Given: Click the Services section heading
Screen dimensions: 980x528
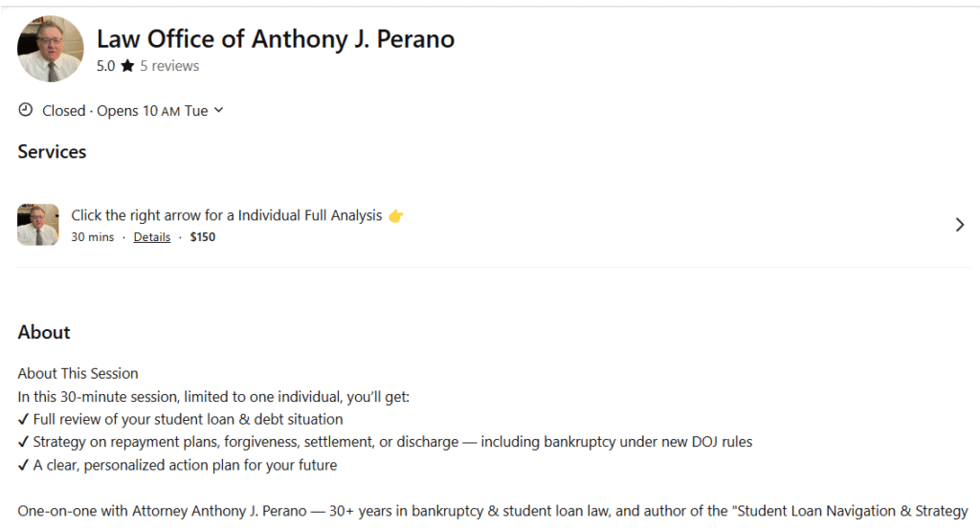Looking at the screenshot, I should [x=52, y=152].
